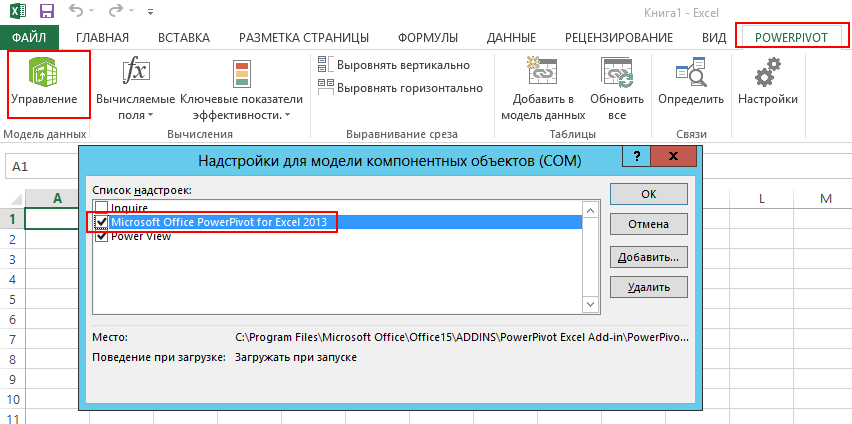The height and width of the screenshot is (424, 852).
Task: Select the POWERPIVOT tab
Action: coord(791,38)
